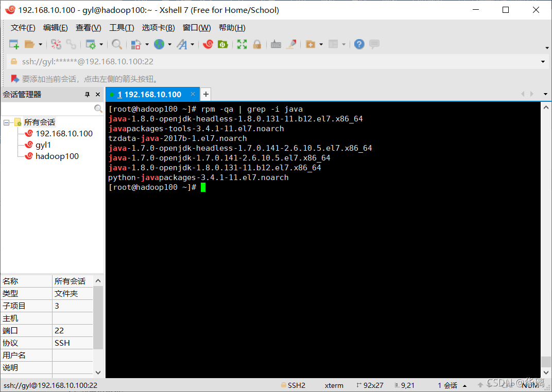Toggle full screen mode icon
Screen dimensions: 552x392
242,44
